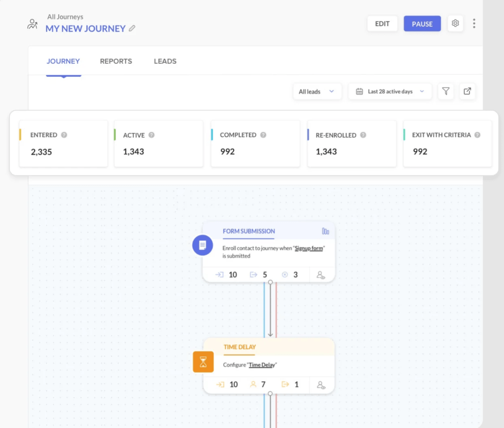Go to the Leads tab

[x=165, y=61]
